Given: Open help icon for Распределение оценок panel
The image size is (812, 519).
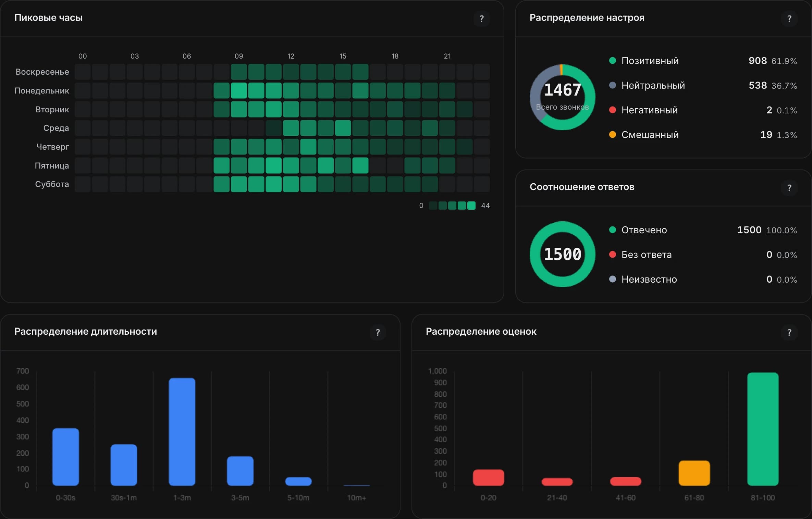Looking at the screenshot, I should point(789,332).
